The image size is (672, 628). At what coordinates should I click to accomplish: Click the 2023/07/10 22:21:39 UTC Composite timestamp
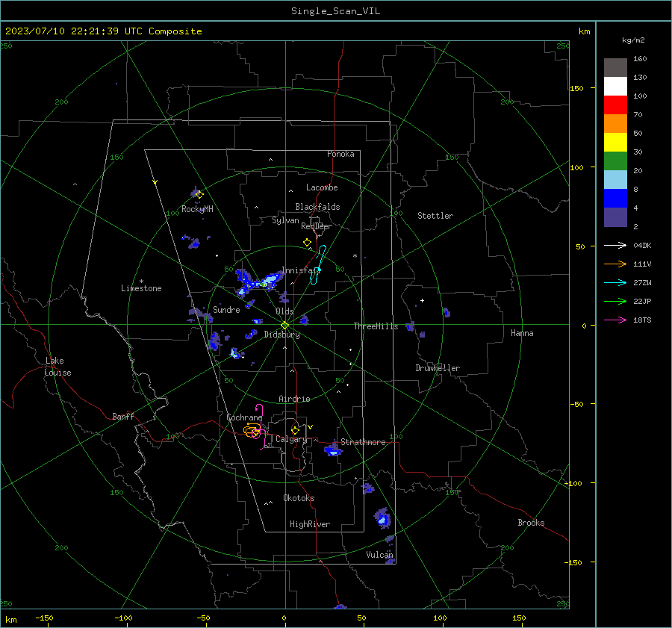103,31
